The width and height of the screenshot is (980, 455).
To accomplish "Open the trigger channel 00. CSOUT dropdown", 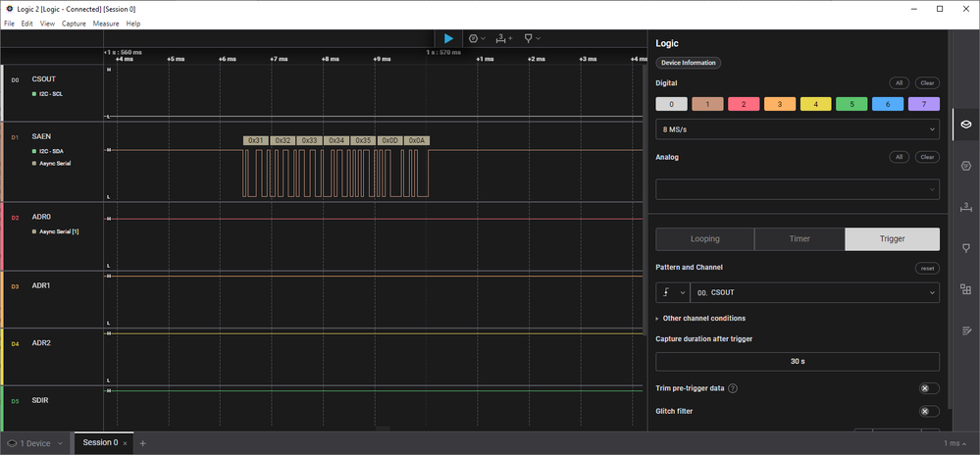I will (815, 292).
